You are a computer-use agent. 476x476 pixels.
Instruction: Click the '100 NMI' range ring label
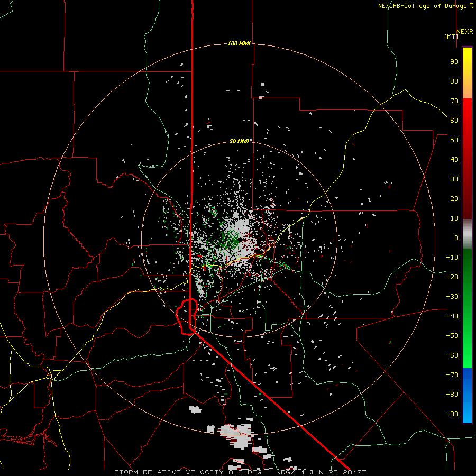point(239,44)
